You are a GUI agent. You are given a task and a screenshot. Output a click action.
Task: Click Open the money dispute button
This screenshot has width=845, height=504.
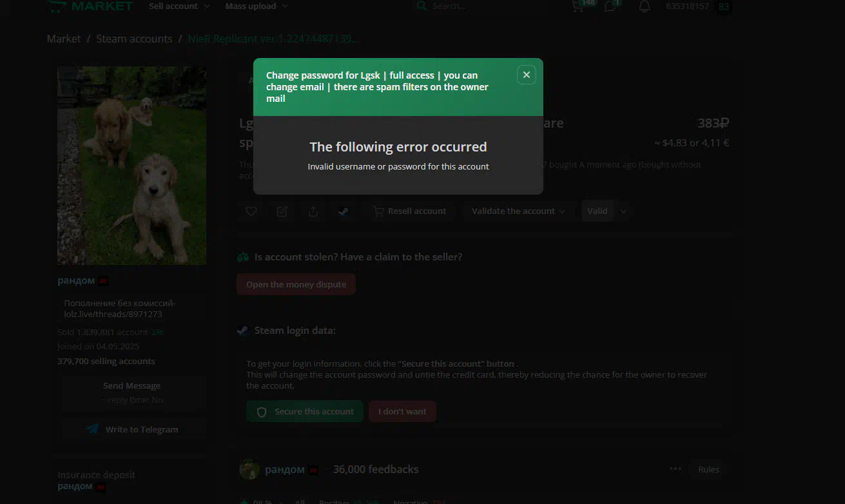(296, 284)
